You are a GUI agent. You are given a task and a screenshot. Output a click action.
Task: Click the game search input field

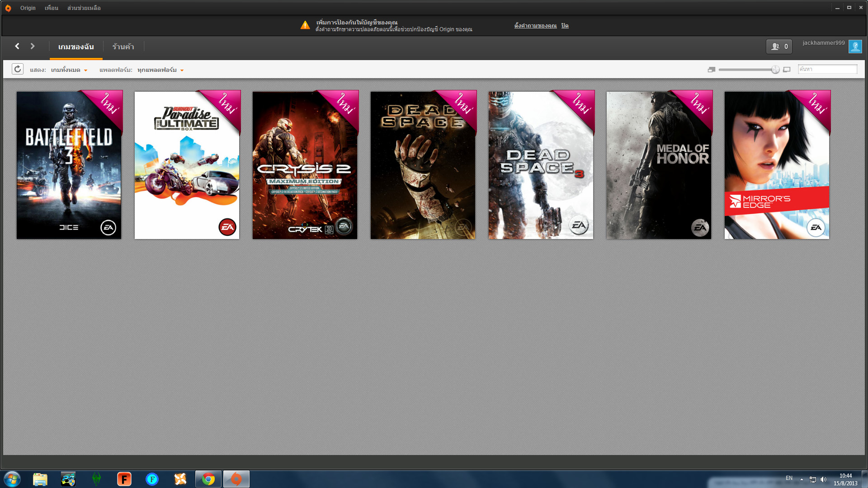pos(827,69)
